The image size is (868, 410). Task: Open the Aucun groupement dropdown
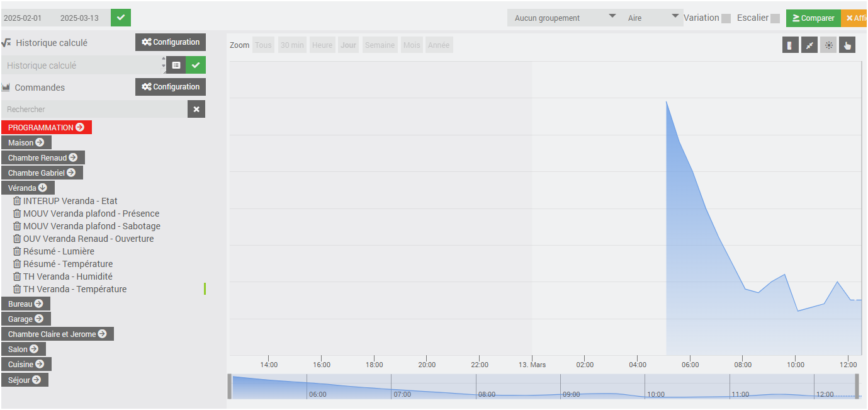pyautogui.click(x=564, y=18)
